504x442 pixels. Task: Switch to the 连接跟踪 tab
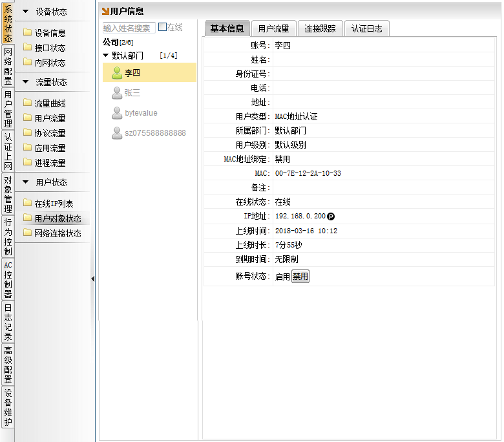320,28
